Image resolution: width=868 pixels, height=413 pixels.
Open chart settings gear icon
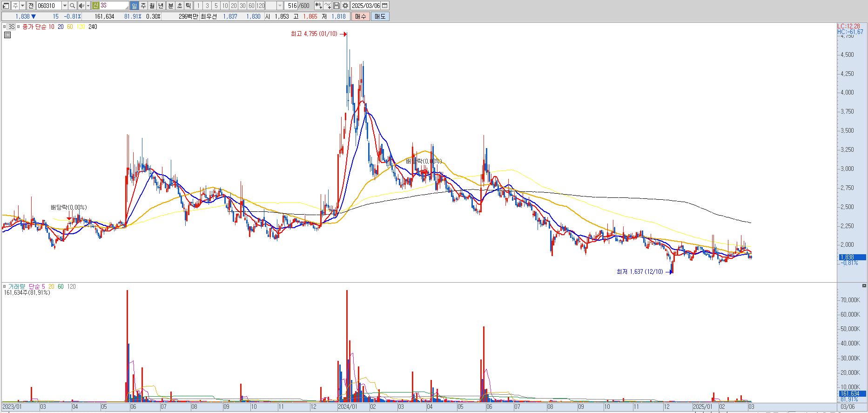[x=345, y=6]
